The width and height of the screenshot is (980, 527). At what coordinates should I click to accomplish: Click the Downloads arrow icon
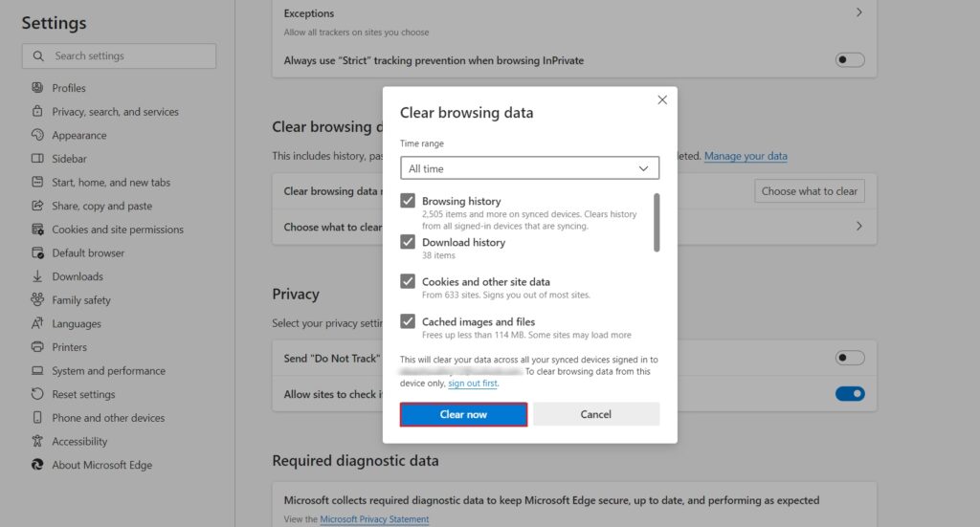point(37,276)
